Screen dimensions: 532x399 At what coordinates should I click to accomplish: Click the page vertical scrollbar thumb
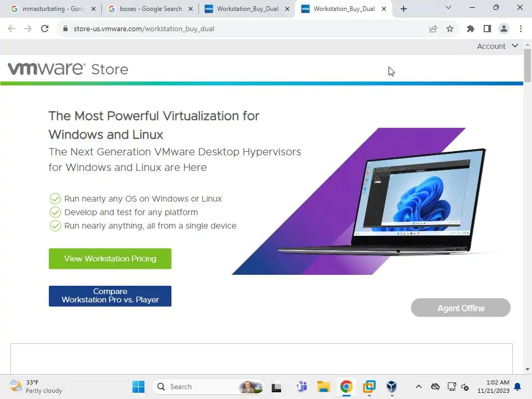pos(527,65)
